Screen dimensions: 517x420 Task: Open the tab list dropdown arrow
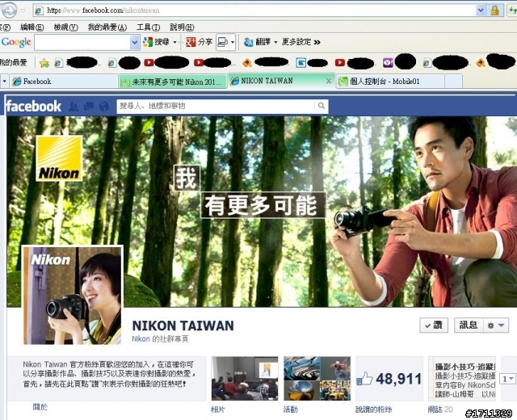pyautogui.click(x=4, y=81)
